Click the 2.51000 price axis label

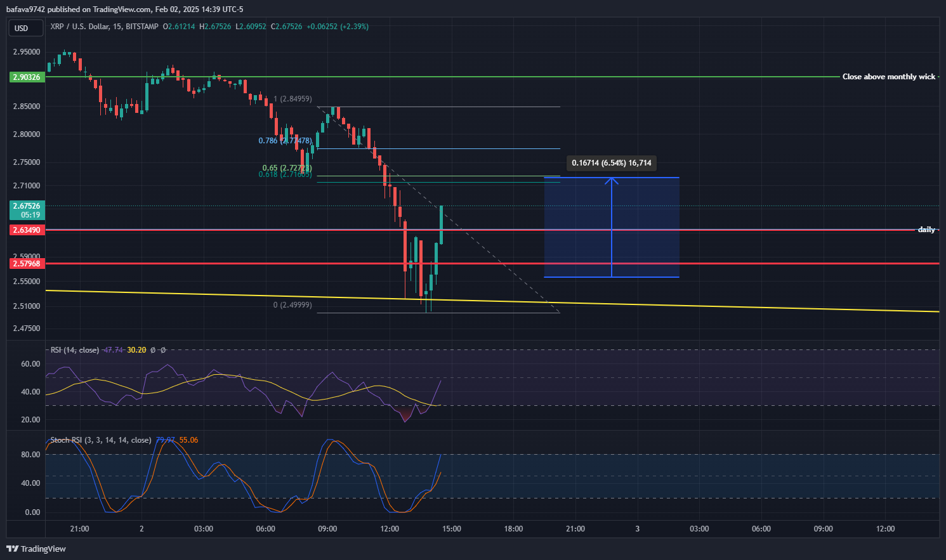pos(27,306)
